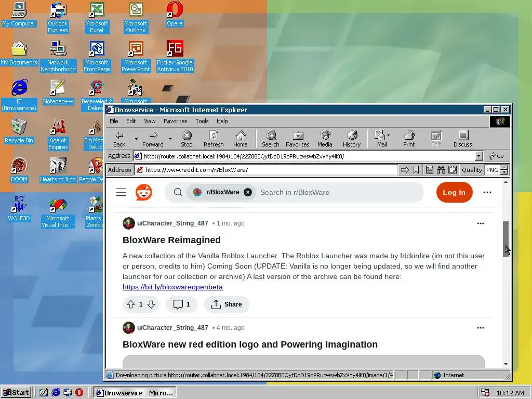Stop page loading with Stop button
532x399 pixels.
(187, 139)
